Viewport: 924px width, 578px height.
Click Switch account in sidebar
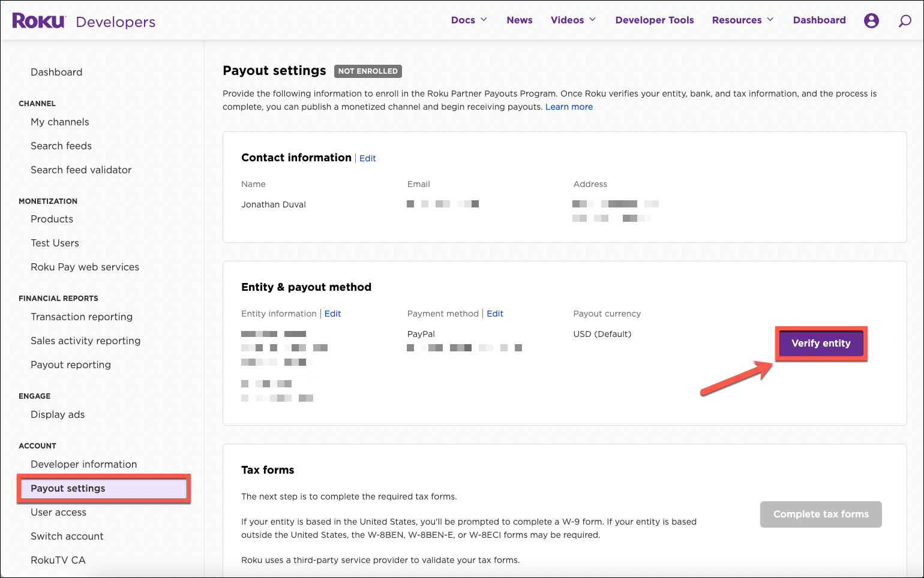67,536
